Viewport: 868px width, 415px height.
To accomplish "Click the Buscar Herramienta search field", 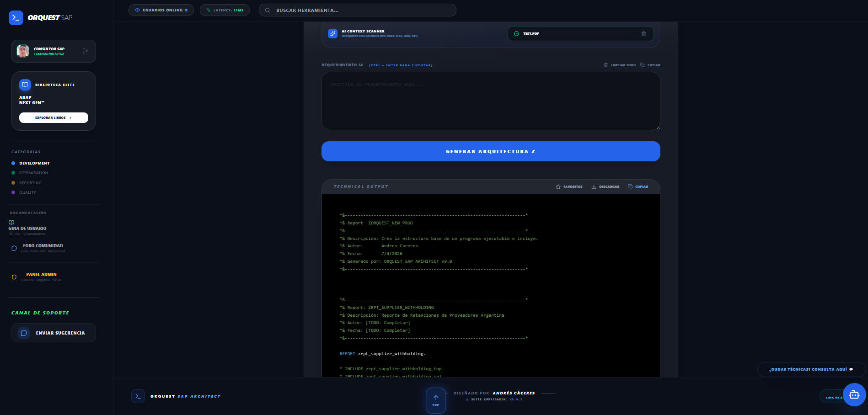I will (x=357, y=10).
